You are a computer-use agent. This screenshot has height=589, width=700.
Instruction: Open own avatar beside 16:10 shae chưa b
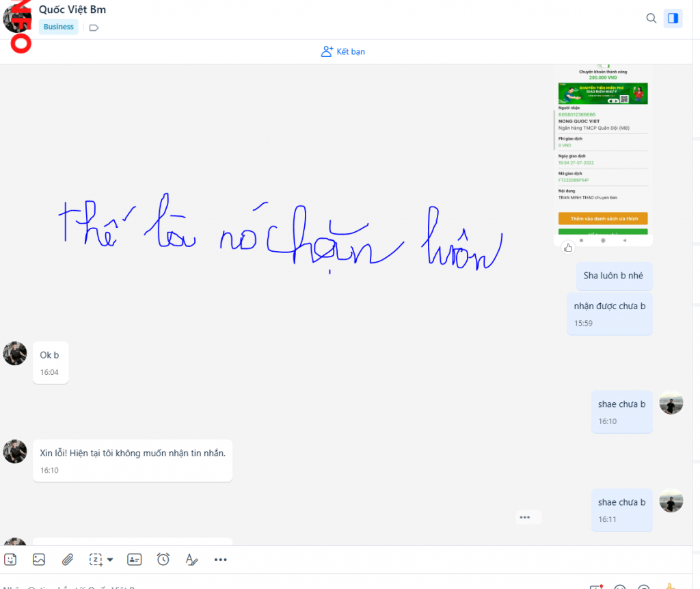pos(671,403)
